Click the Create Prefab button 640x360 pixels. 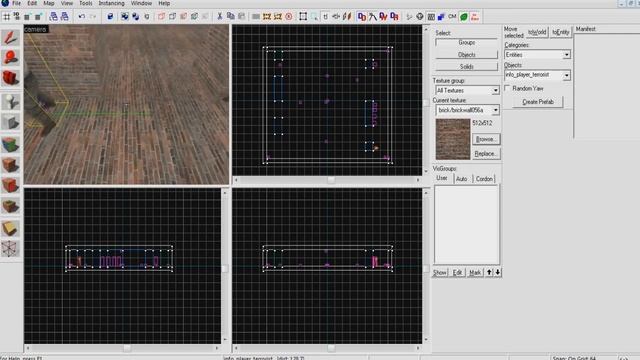tap(538, 102)
